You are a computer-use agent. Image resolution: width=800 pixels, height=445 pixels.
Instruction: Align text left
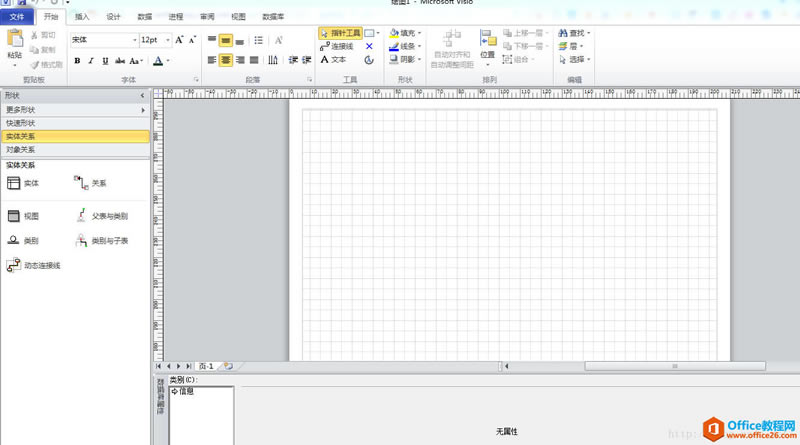tap(212, 60)
